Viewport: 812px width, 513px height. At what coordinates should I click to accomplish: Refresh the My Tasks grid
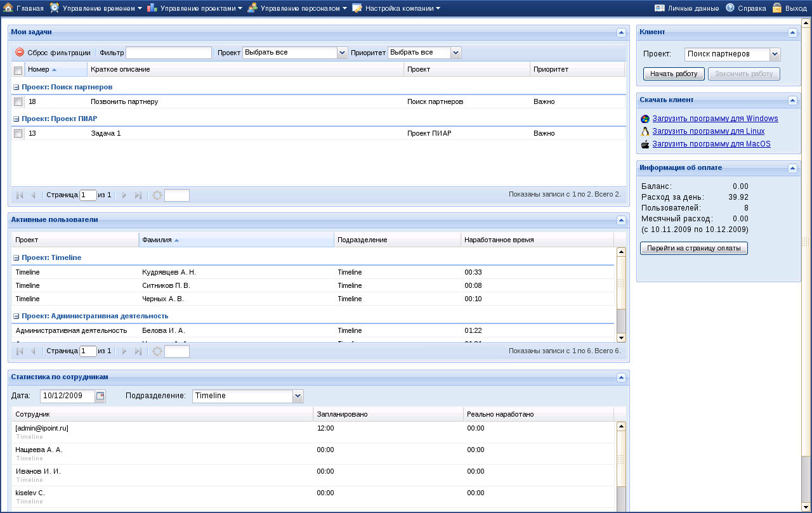coord(157,195)
